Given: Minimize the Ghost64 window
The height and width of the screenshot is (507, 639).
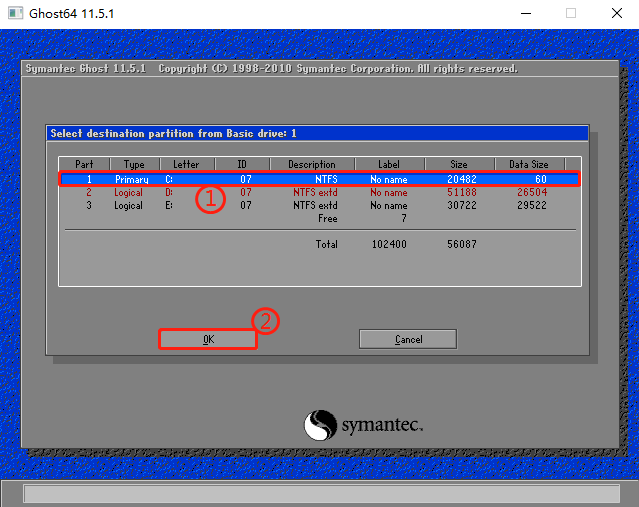Looking at the screenshot, I should [526, 13].
